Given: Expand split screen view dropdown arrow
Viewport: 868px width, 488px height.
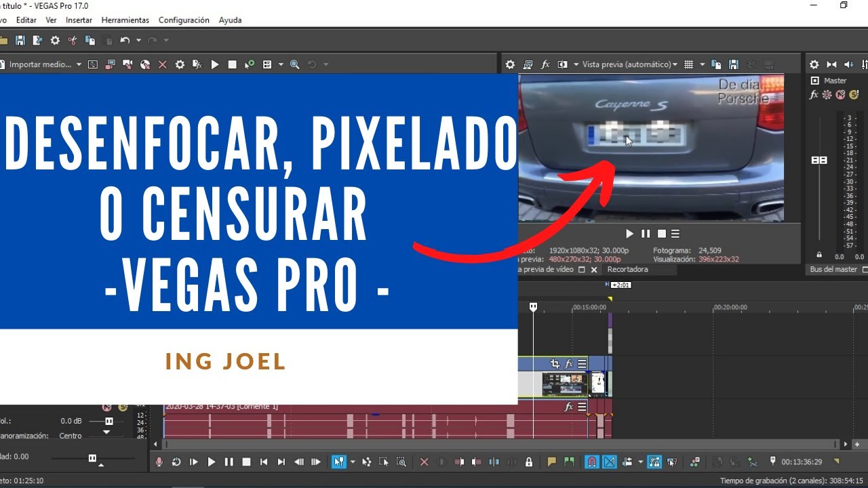Looking at the screenshot, I should [576, 64].
